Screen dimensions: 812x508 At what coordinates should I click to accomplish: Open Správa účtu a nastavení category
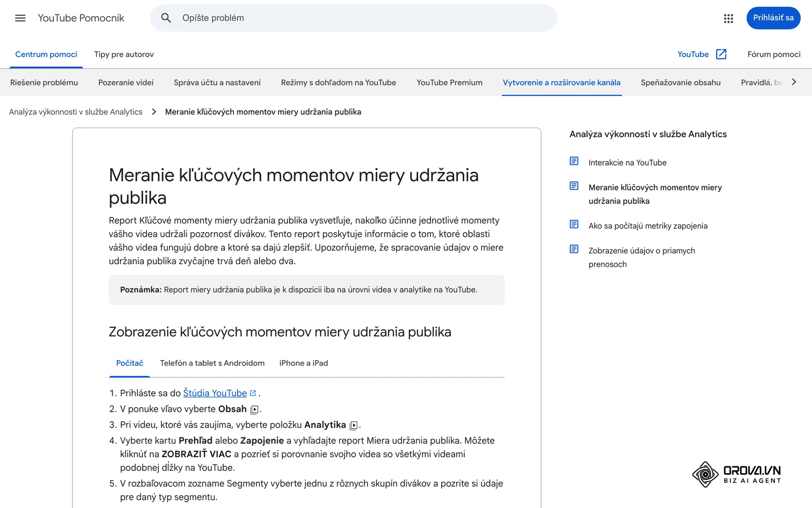[217, 82]
